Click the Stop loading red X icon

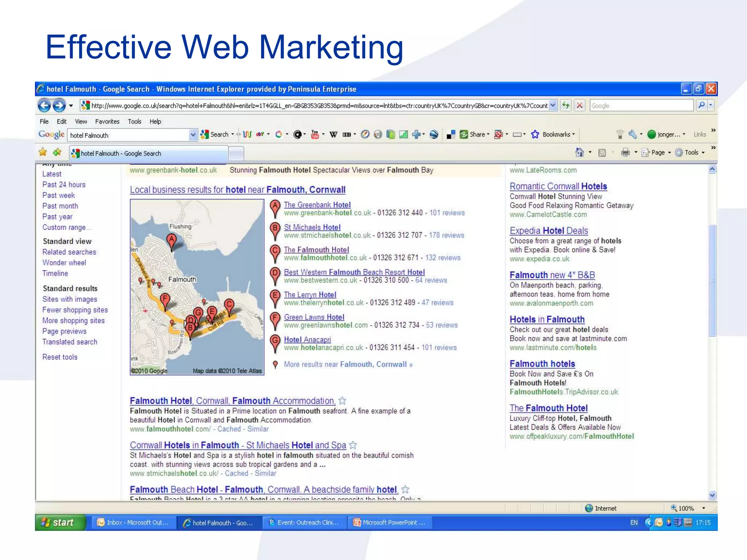(580, 106)
